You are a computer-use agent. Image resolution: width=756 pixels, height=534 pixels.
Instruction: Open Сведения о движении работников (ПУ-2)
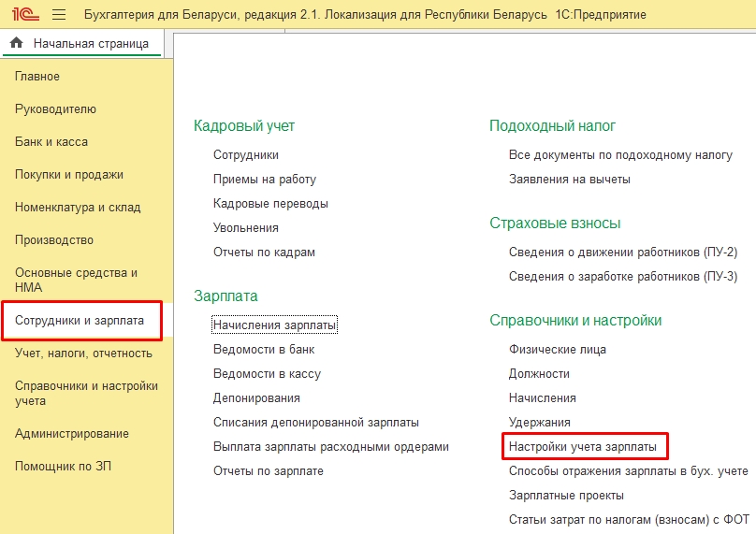[x=623, y=253]
